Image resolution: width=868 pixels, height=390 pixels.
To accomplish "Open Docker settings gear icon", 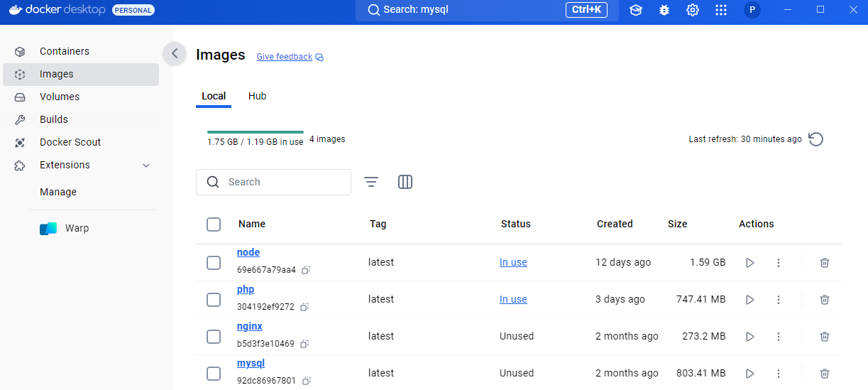I will 693,10.
